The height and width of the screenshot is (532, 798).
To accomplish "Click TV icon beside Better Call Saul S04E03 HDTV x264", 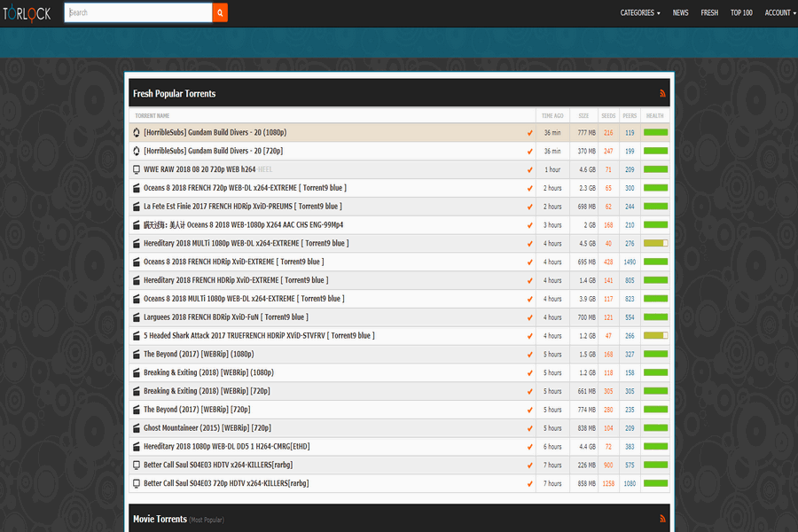I will point(137,465).
